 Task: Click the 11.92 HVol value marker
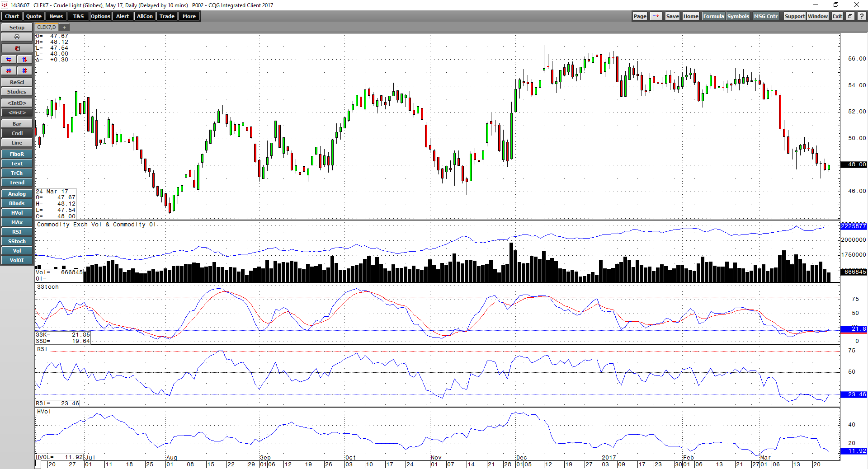coord(854,451)
